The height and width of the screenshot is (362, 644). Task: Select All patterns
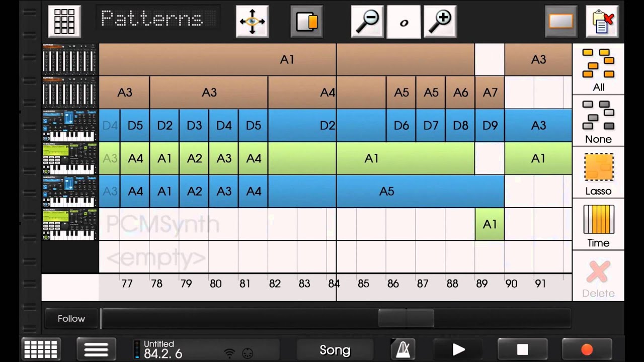click(x=598, y=69)
